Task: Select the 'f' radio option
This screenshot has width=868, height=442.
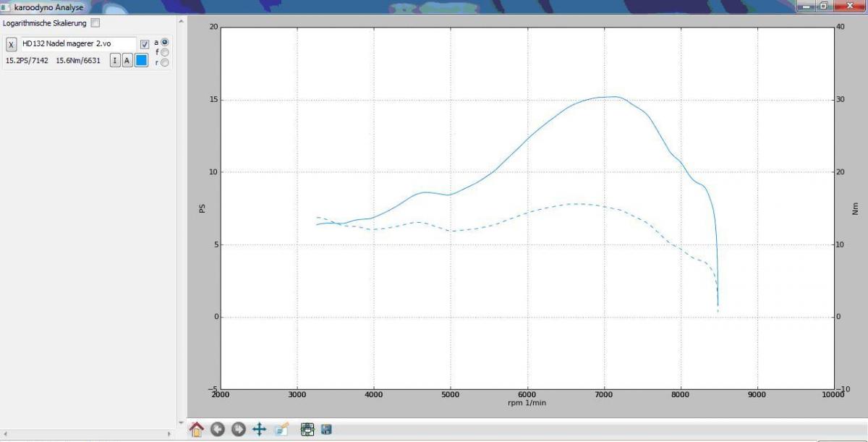Action: 165,52
